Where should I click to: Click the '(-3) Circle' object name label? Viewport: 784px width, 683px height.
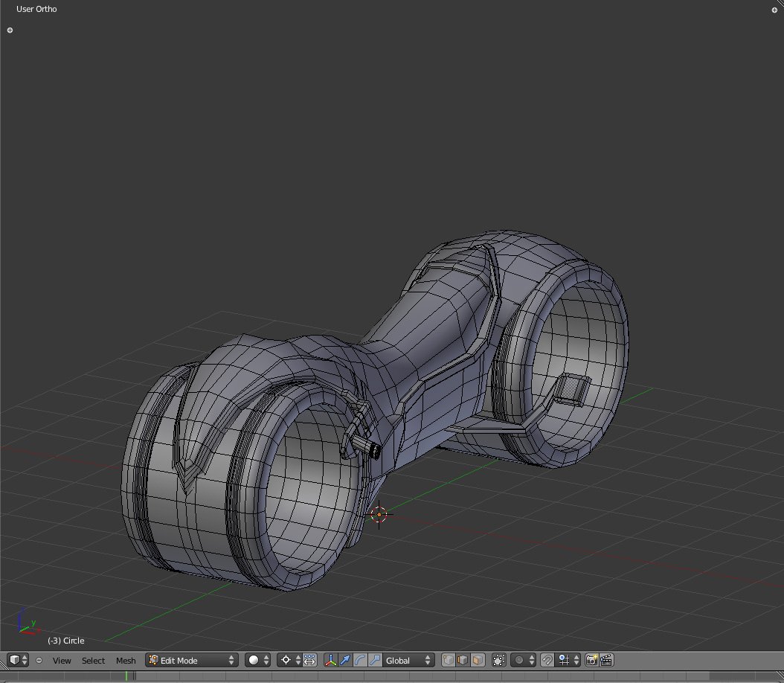click(66, 641)
